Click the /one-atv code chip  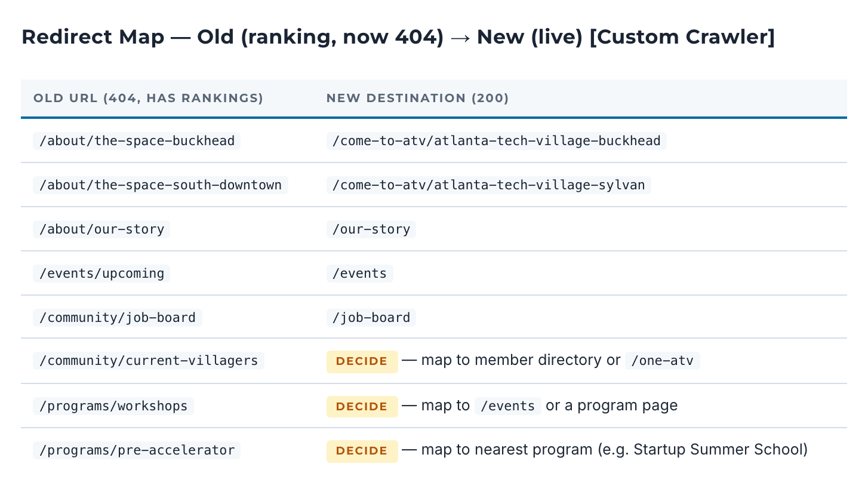[663, 361]
